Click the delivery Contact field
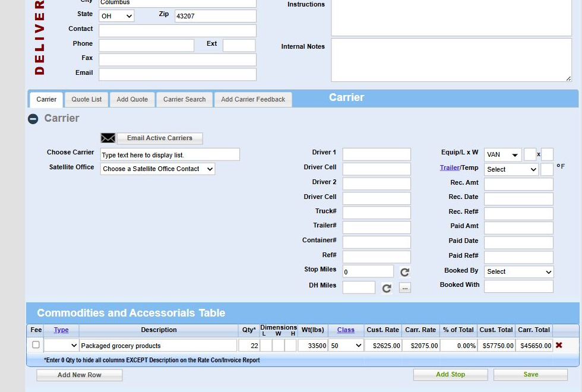This screenshot has height=392, width=582. (x=178, y=31)
